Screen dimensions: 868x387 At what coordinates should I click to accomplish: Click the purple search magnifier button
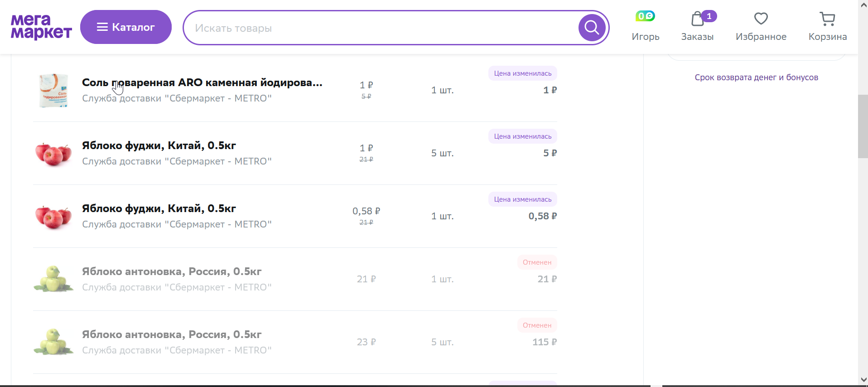click(x=592, y=28)
